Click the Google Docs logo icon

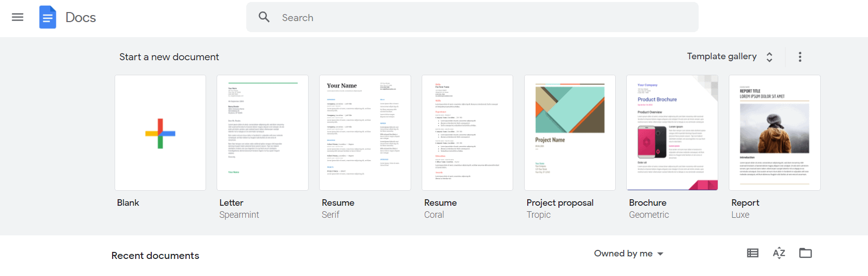48,17
